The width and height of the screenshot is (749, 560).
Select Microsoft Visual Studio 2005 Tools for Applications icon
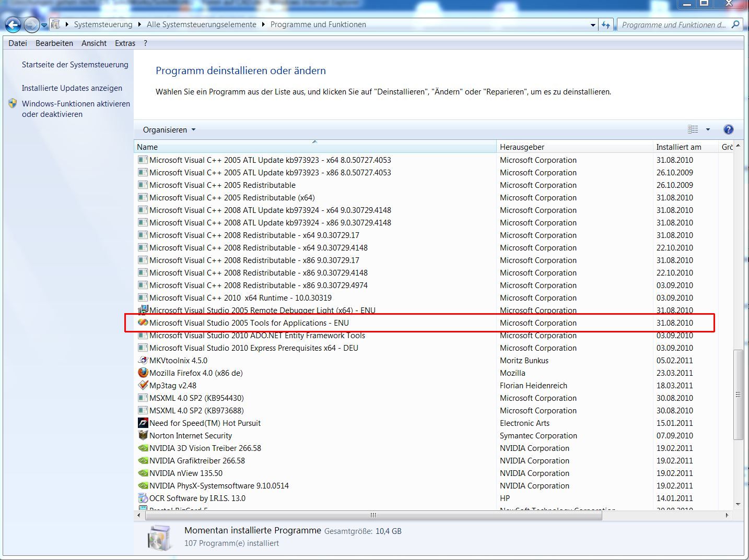point(143,323)
